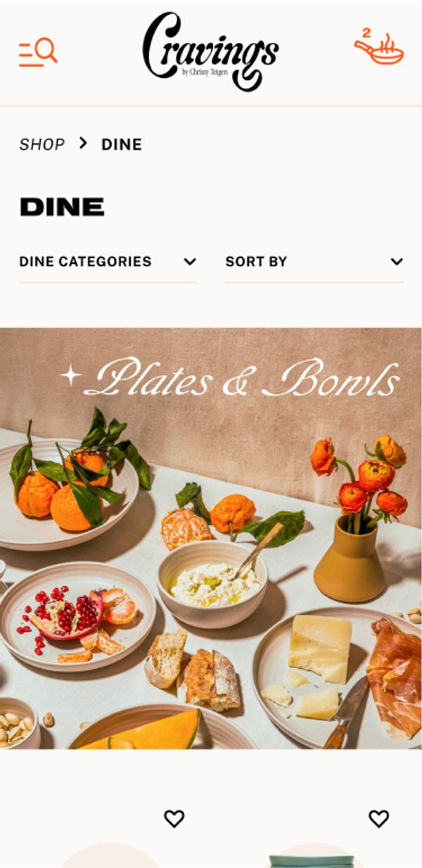Viewport: 422px width, 868px height.
Task: Toggle the heart on the right product
Action: pyautogui.click(x=378, y=818)
